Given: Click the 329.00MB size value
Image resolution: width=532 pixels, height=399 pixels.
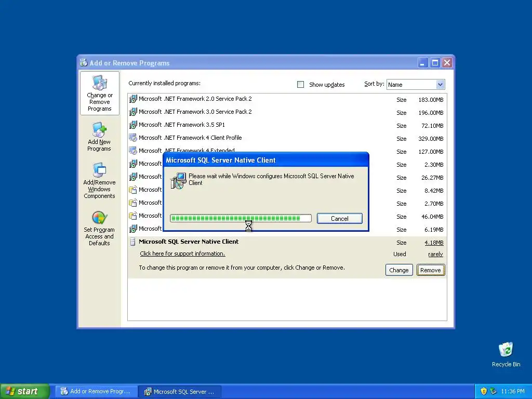Looking at the screenshot, I should [431, 138].
